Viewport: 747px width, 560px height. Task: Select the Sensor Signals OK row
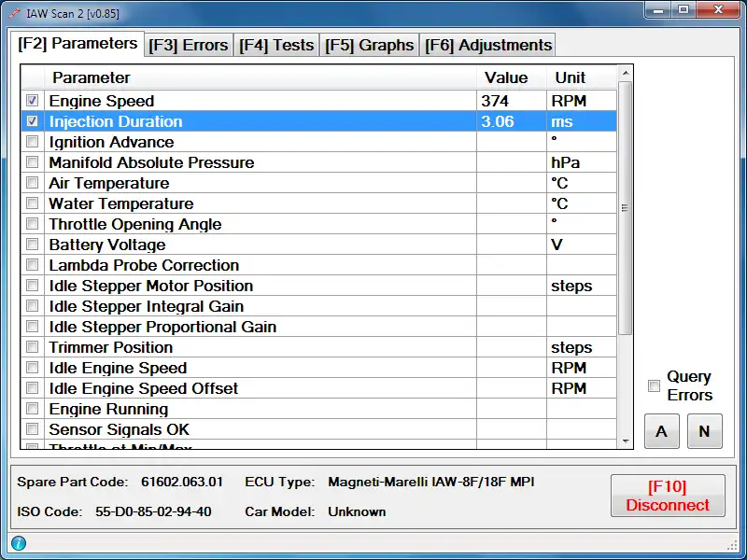click(318, 429)
